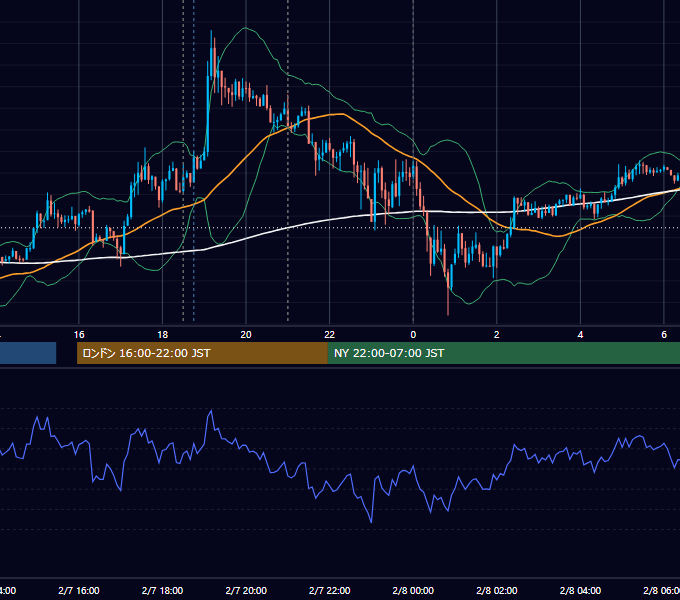Click the 2/8 04:00 date label
The height and width of the screenshot is (600, 680).
point(580,590)
